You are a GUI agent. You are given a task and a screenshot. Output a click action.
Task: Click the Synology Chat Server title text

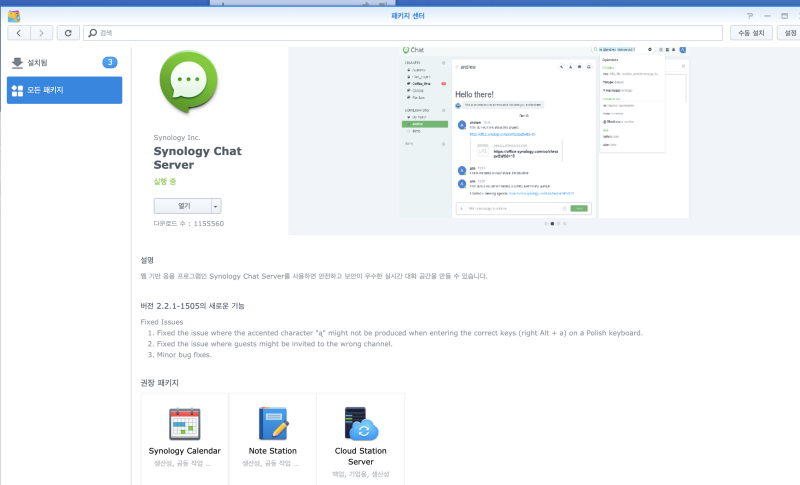point(197,158)
